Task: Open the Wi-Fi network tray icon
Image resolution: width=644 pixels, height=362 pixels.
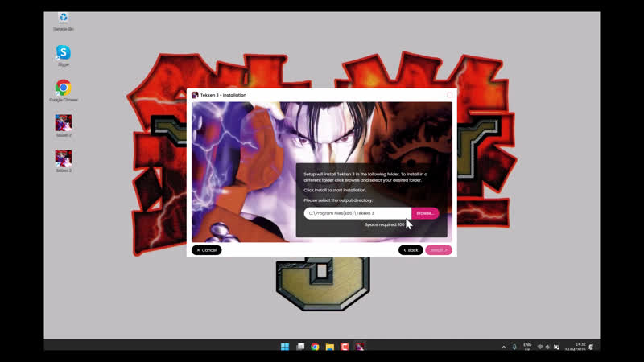Action: point(540,348)
